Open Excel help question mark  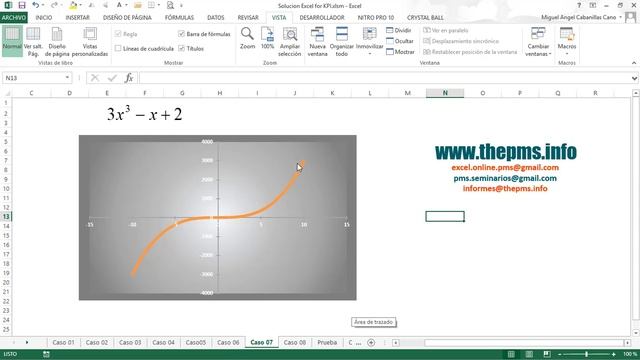pyautogui.click(x=579, y=5)
